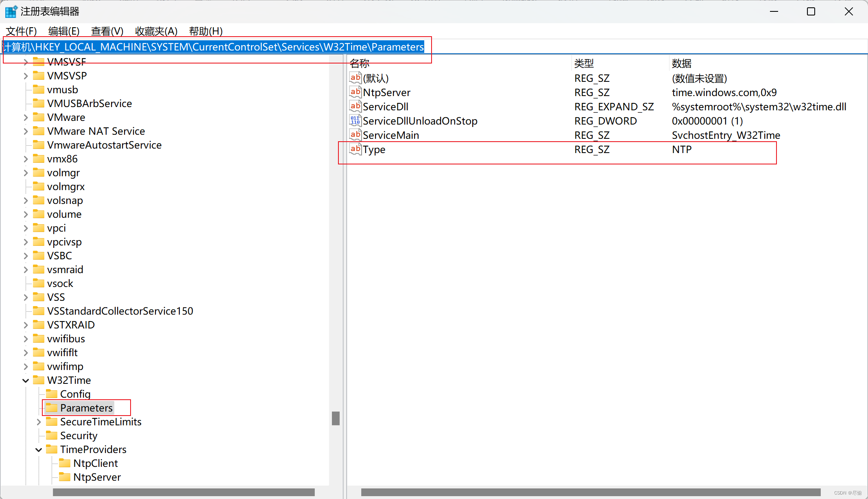Click the registry path address bar
Screen dimensions: 868x499
click(434, 47)
